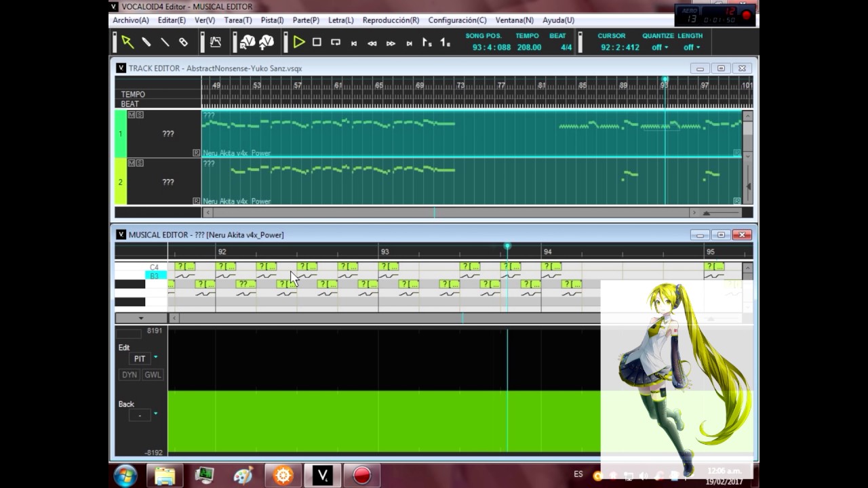Screen dimensions: 868x488
Task: Click the BEAT row label in Track Editor
Action: (130, 104)
